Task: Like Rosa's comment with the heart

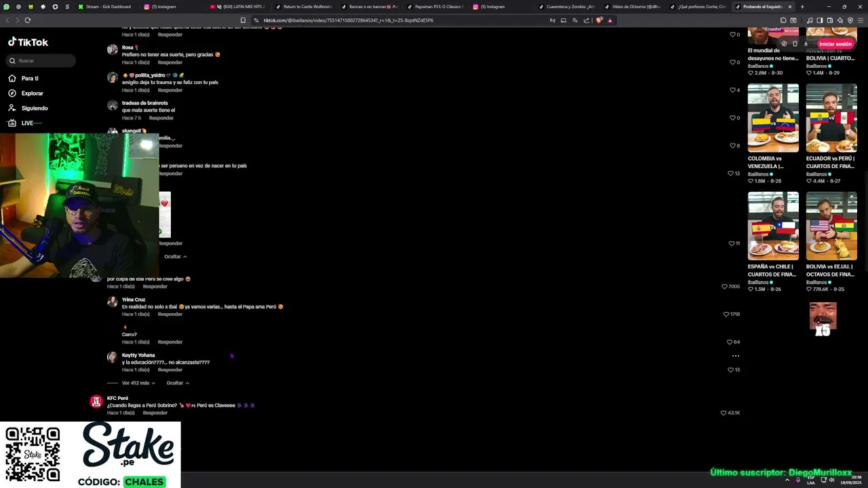Action: [x=732, y=62]
